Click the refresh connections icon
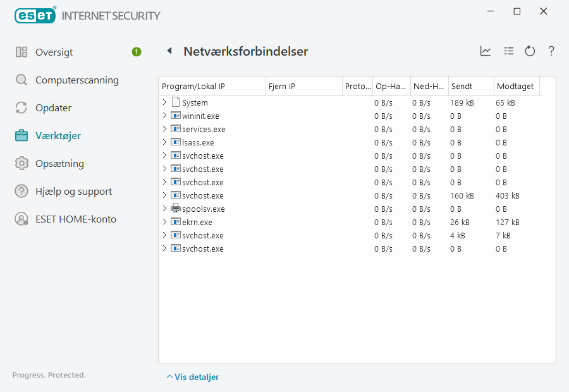 point(530,51)
